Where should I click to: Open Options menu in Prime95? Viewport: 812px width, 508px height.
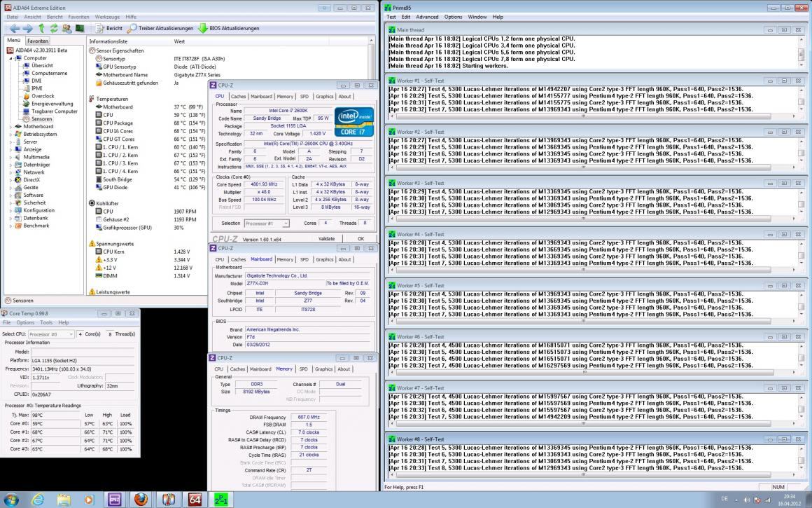(x=453, y=17)
